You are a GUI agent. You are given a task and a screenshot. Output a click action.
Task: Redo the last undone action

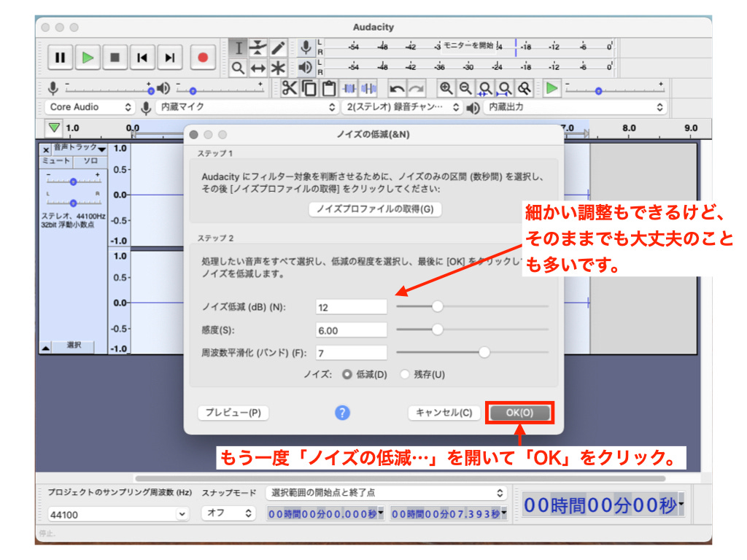point(417,88)
